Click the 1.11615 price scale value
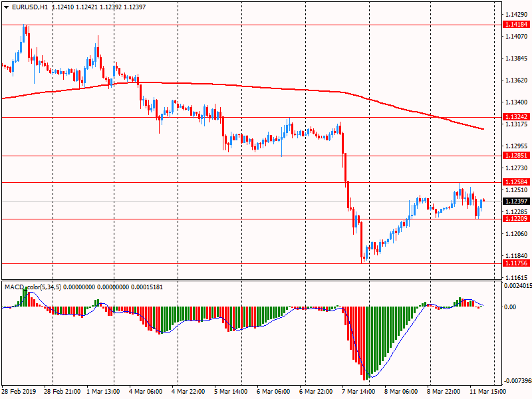Viewport: 532px width, 399px height. coord(517,277)
